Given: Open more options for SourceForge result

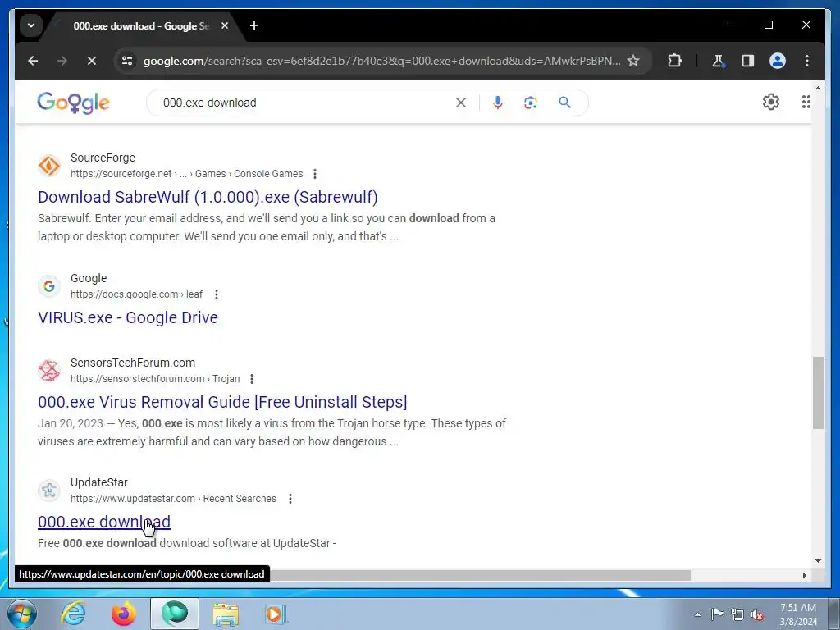Looking at the screenshot, I should point(315,174).
